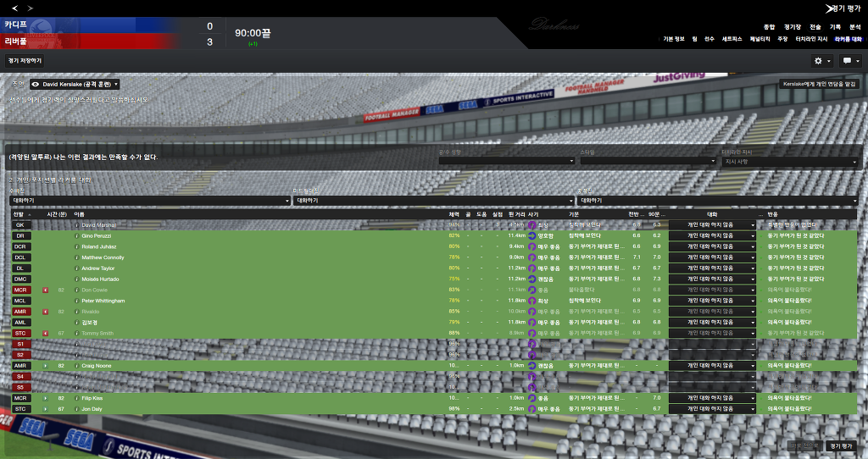Click the 경기 저장하기 button

(25, 61)
